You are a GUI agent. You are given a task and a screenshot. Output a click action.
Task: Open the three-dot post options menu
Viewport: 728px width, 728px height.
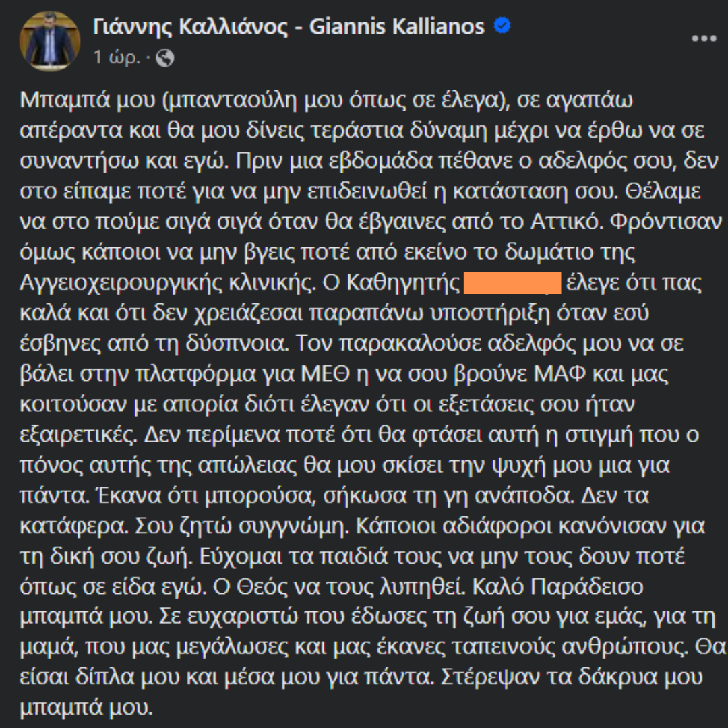tap(704, 38)
